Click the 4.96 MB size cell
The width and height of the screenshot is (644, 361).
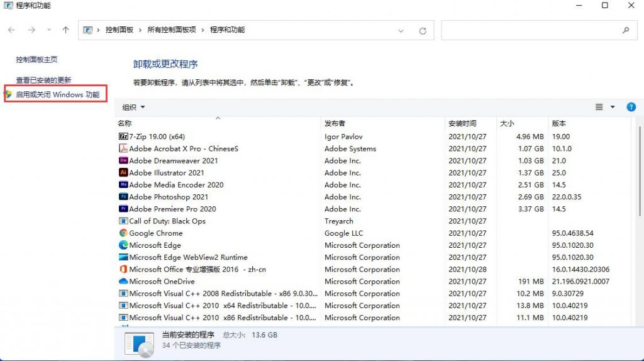[530, 136]
